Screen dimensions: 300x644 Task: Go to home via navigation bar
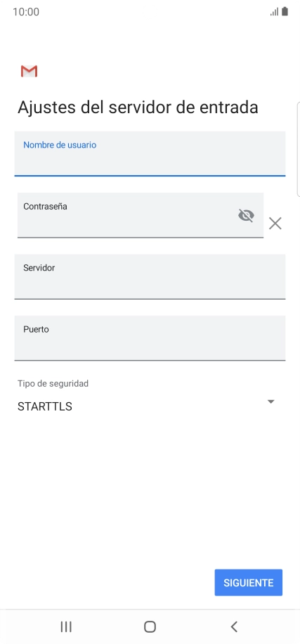click(x=150, y=626)
